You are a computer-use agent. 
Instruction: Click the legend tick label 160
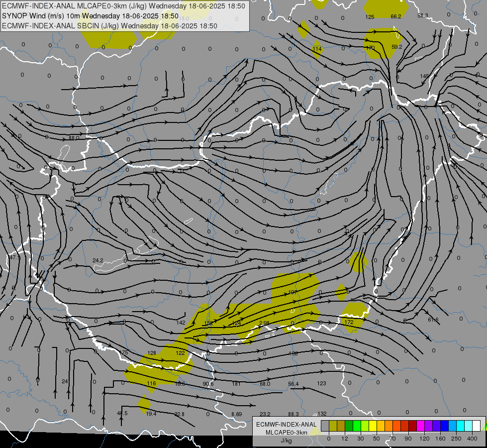(x=440, y=439)
